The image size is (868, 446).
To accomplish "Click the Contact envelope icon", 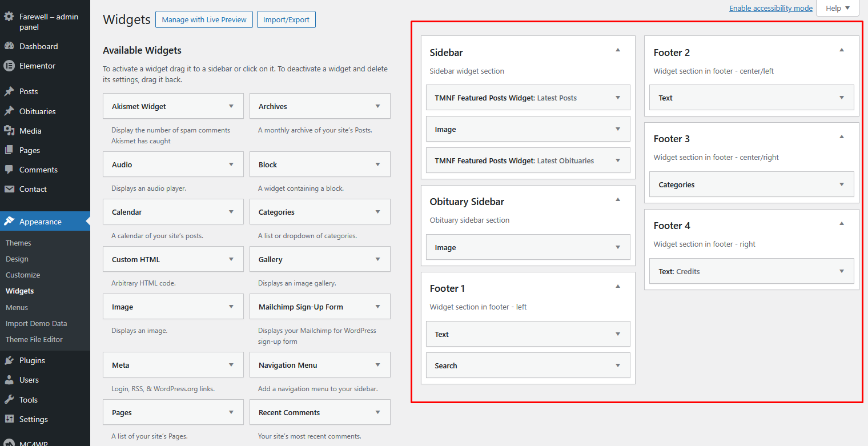I will [9, 189].
